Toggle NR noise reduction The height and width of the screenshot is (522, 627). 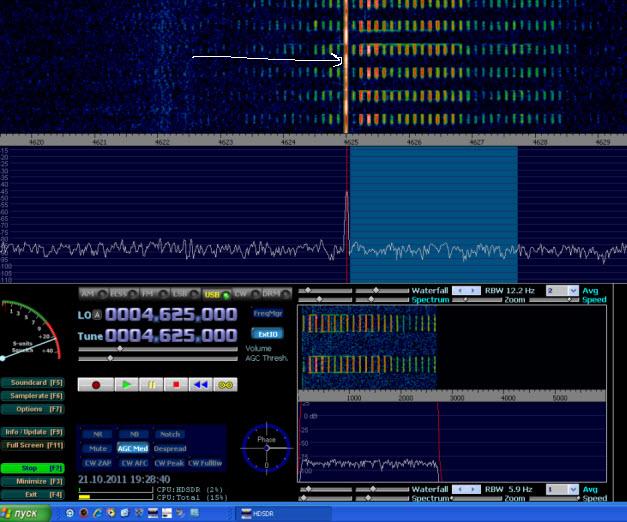(98, 434)
